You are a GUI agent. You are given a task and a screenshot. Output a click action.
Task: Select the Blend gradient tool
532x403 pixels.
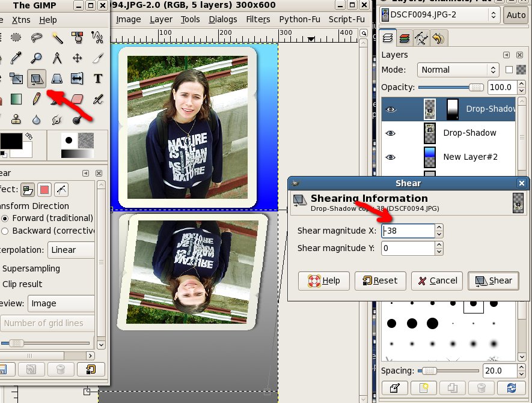(16, 99)
